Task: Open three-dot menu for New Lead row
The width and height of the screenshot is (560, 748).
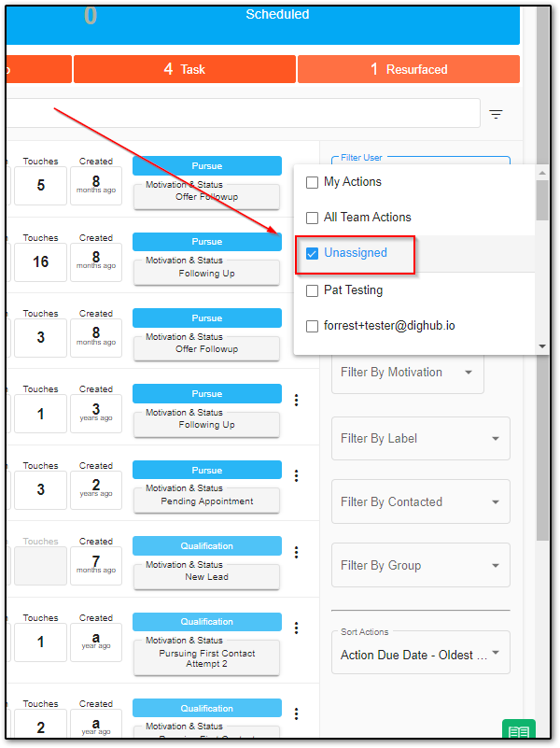Action: 297,552
